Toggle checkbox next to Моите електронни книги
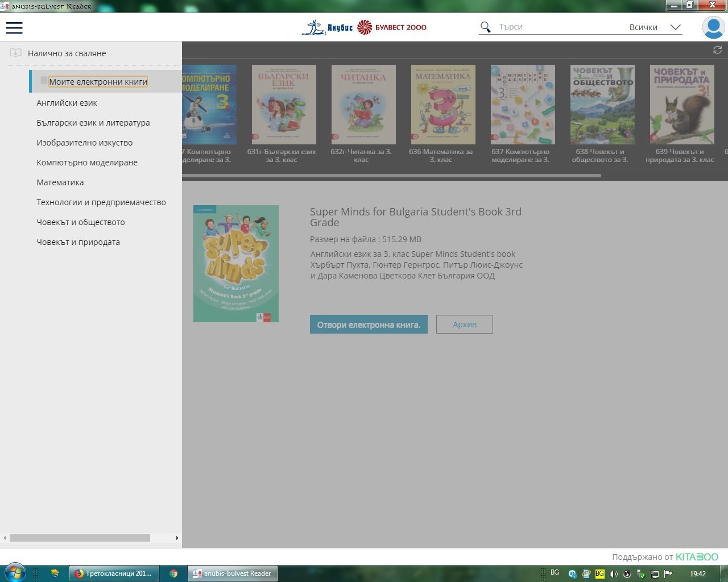Image resolution: width=728 pixels, height=582 pixels. pyautogui.click(x=44, y=81)
